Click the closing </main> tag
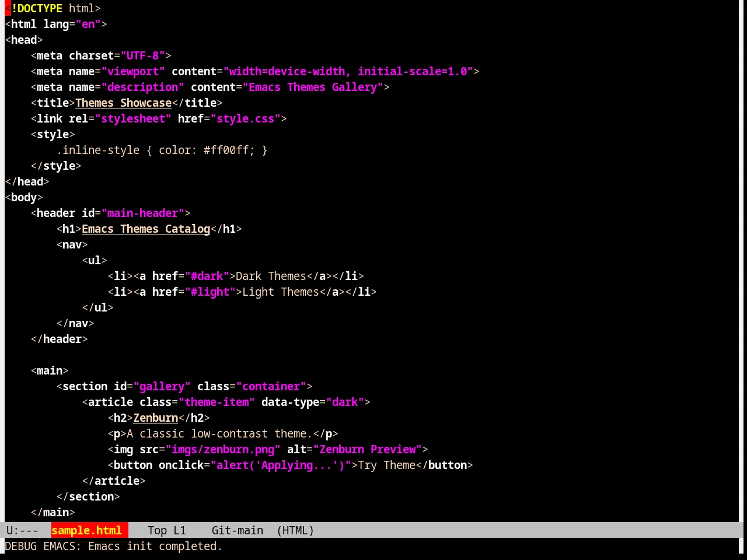 pos(53,512)
